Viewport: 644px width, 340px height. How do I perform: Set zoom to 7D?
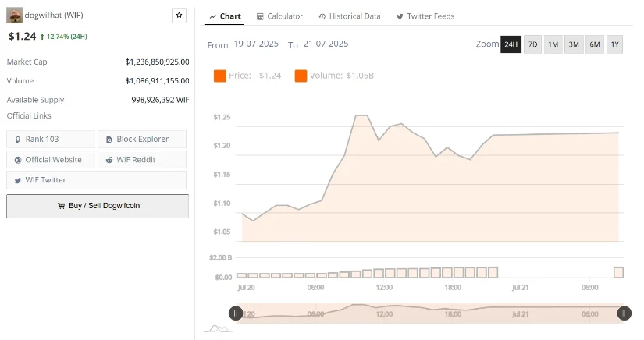tap(532, 44)
